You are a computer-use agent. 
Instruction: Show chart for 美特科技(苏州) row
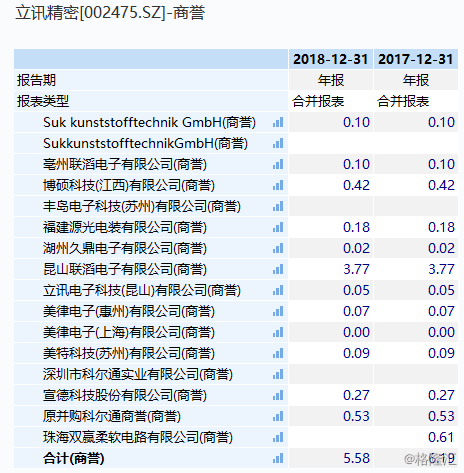point(278,353)
